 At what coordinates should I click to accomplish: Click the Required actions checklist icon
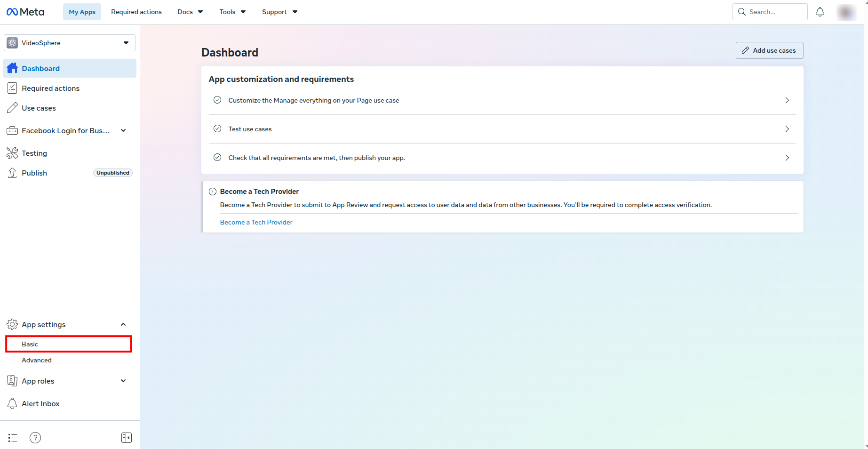pyautogui.click(x=12, y=88)
